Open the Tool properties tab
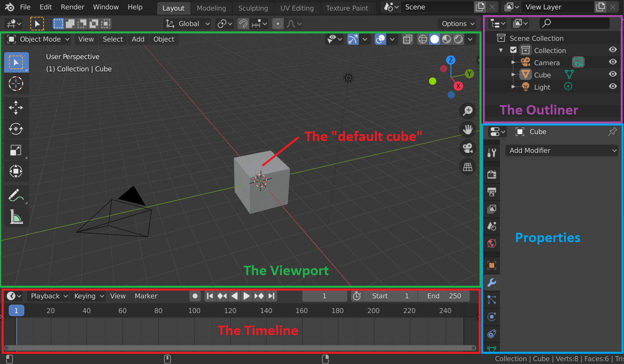This screenshot has height=364, width=624. (x=492, y=153)
